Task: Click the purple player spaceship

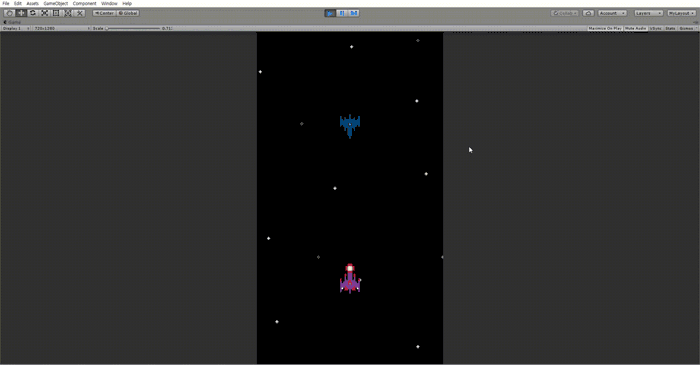Action: click(x=350, y=279)
